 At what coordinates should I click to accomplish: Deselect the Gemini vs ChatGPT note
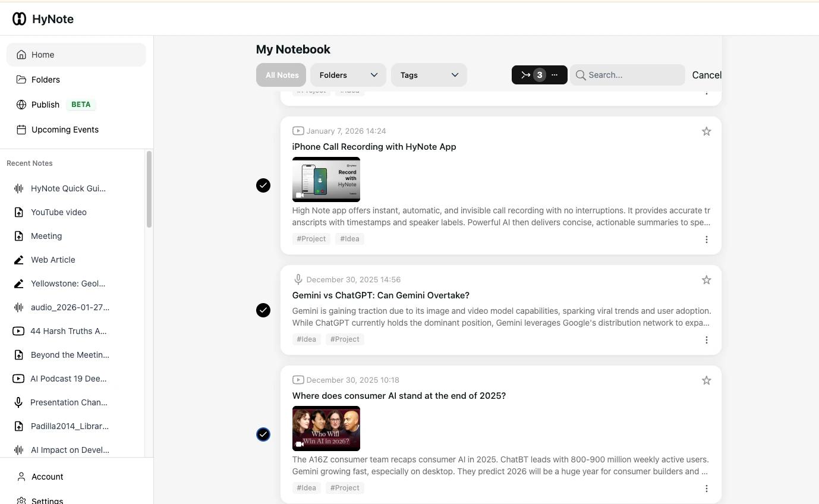(263, 310)
